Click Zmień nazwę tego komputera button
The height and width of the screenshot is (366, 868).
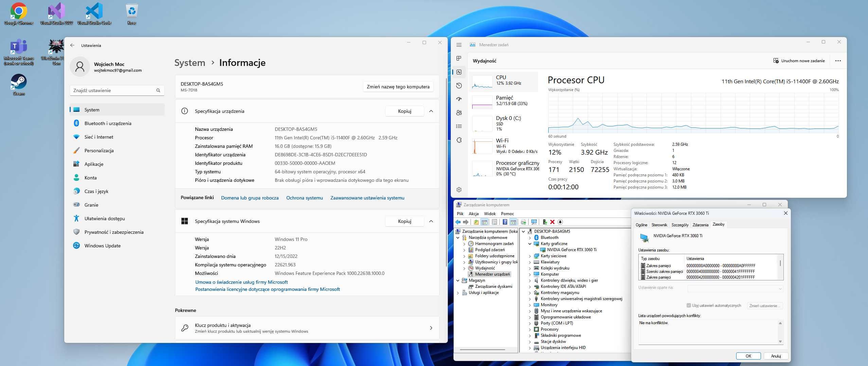(x=398, y=87)
